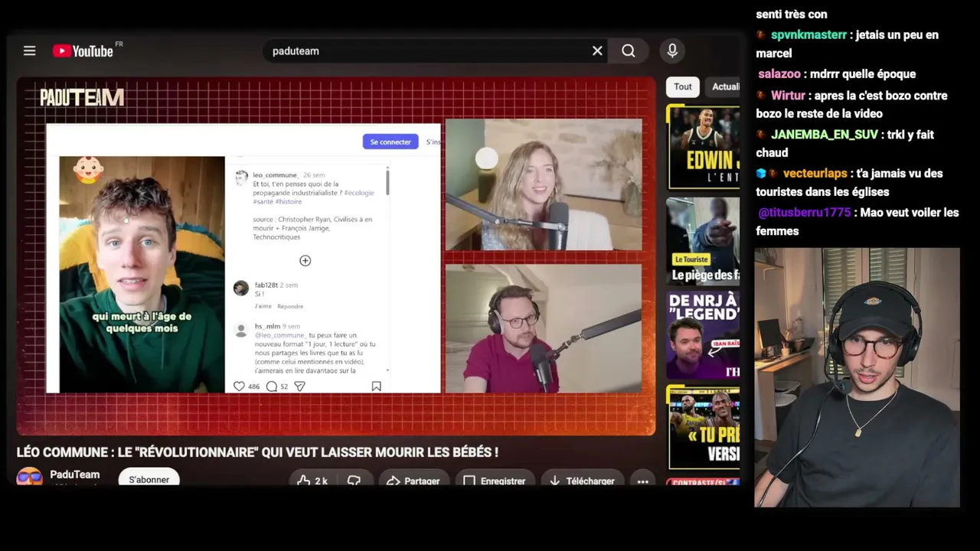This screenshot has height=551, width=980.
Task: Click the magnifying glass search button
Action: click(629, 51)
